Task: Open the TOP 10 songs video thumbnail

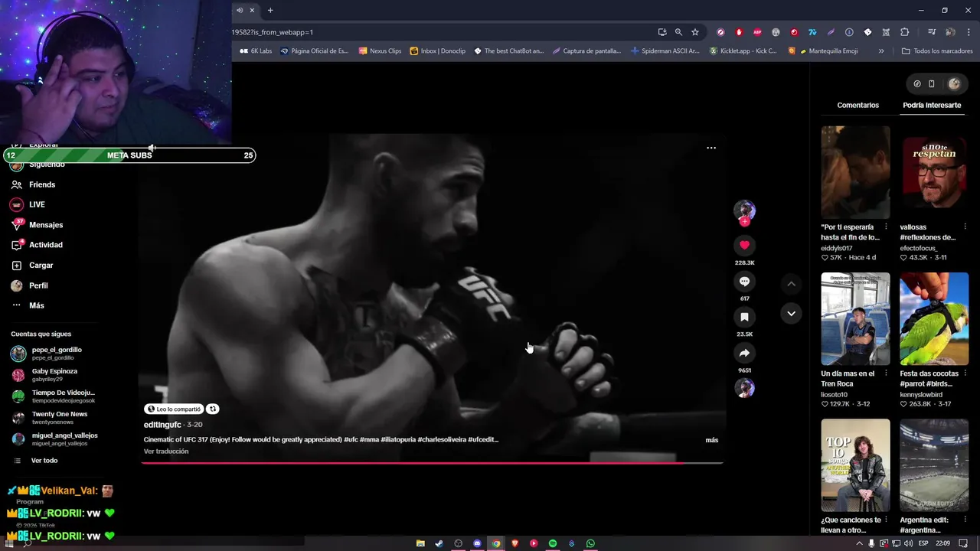Action: [x=855, y=465]
